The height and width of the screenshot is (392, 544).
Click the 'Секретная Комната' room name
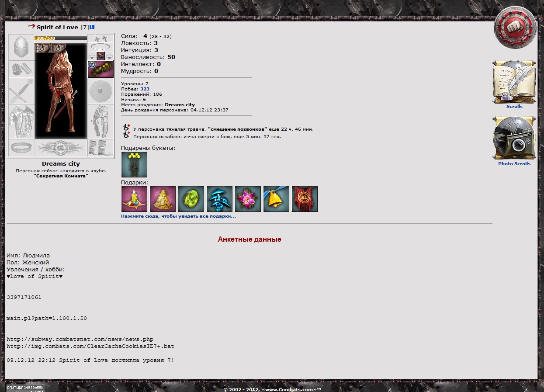(x=61, y=176)
